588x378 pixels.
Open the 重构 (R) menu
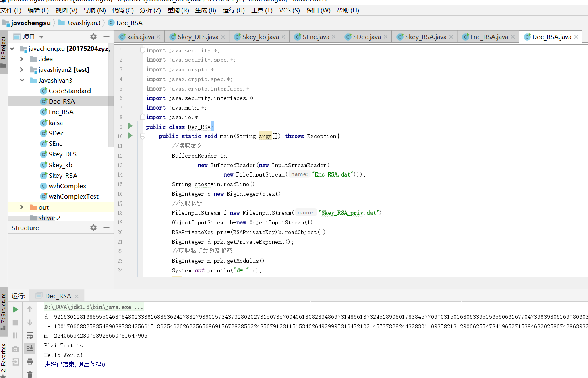pyautogui.click(x=178, y=10)
